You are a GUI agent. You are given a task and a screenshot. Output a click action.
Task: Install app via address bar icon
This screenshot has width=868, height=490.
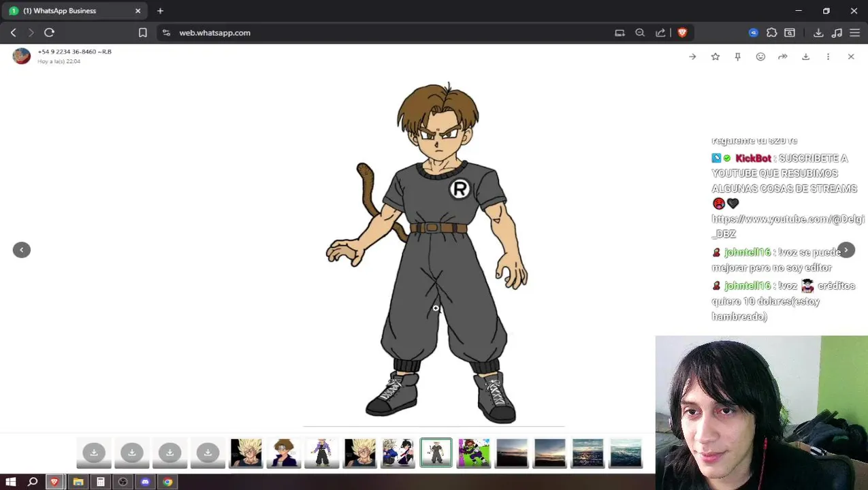pyautogui.click(x=620, y=33)
